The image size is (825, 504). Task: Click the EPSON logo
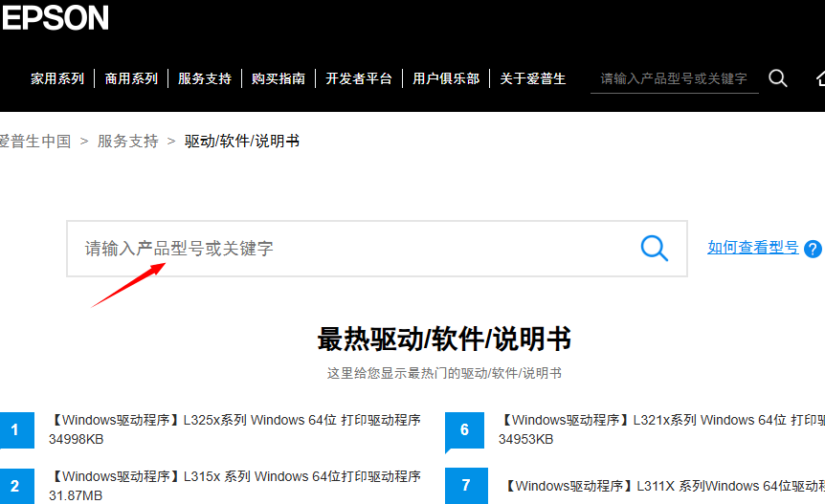pos(55,18)
